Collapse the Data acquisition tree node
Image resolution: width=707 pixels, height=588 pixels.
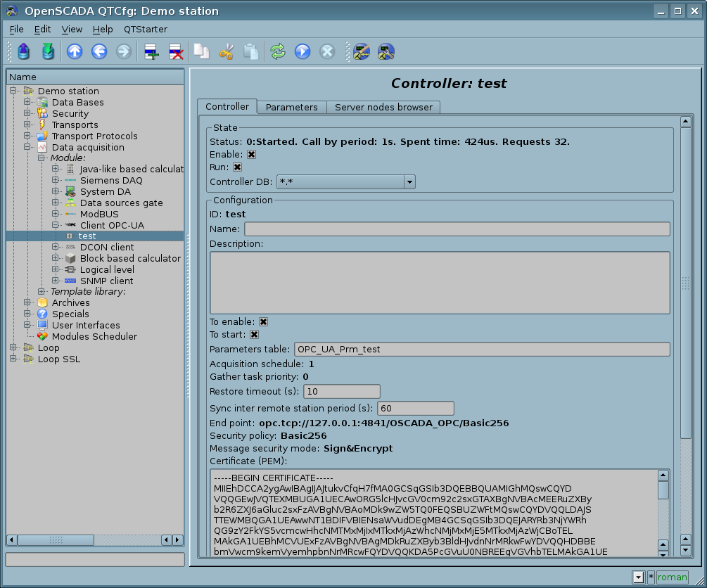tap(27, 148)
